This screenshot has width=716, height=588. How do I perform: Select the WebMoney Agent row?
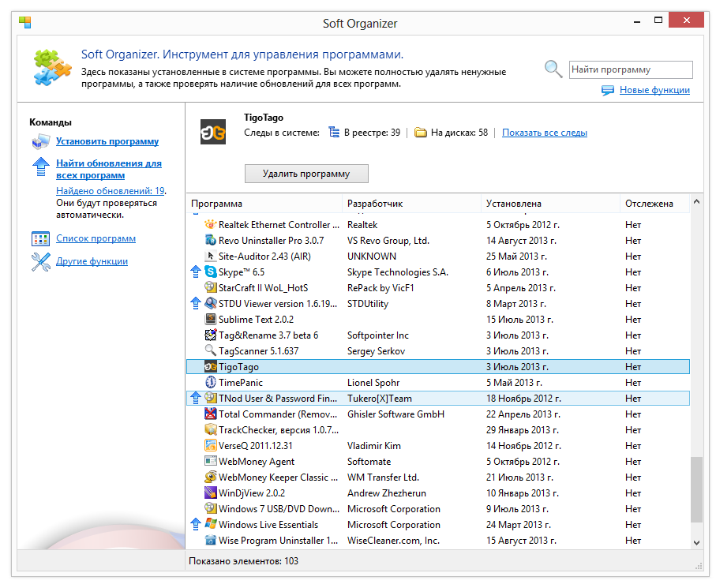(x=438, y=461)
